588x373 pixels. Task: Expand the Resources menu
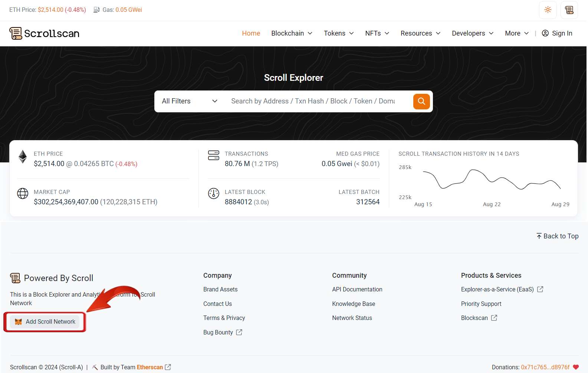[x=421, y=33]
